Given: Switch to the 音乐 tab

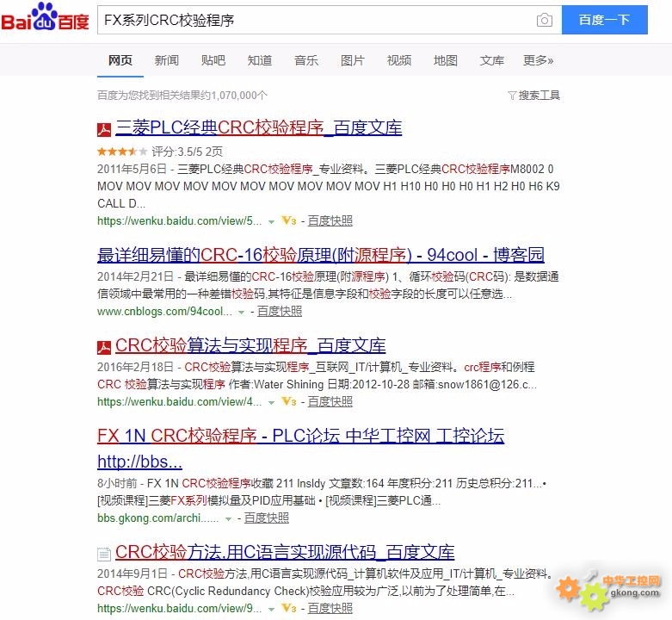Looking at the screenshot, I should point(306,60).
